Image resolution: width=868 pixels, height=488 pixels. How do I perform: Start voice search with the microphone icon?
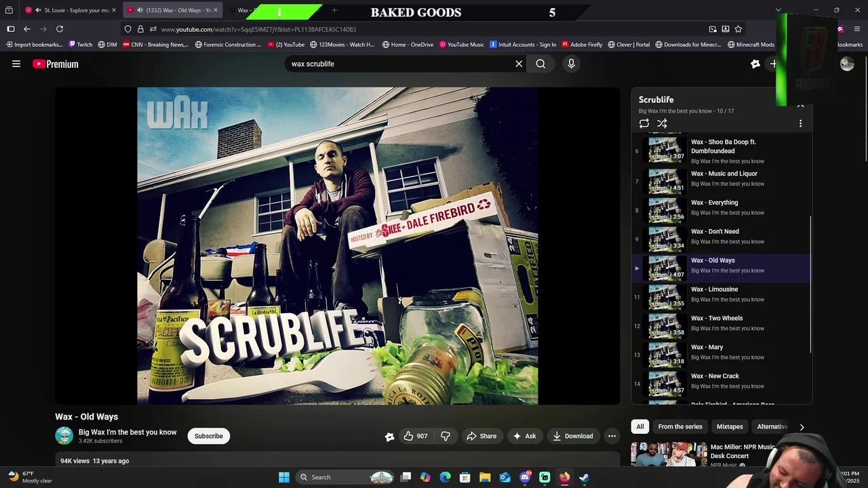[571, 64]
